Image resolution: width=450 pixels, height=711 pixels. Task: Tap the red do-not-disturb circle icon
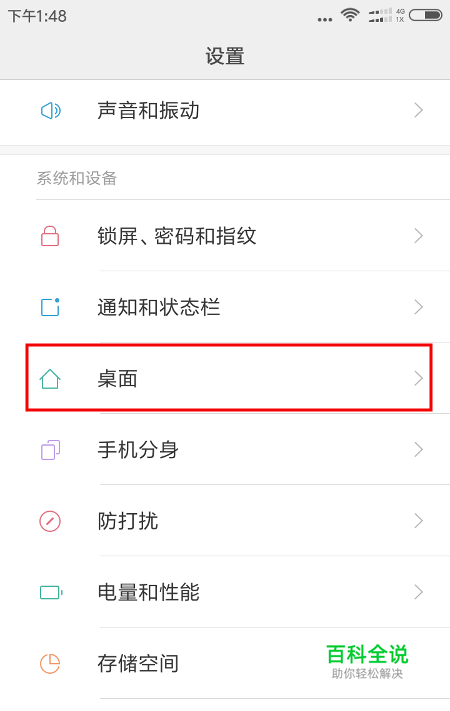coord(50,521)
